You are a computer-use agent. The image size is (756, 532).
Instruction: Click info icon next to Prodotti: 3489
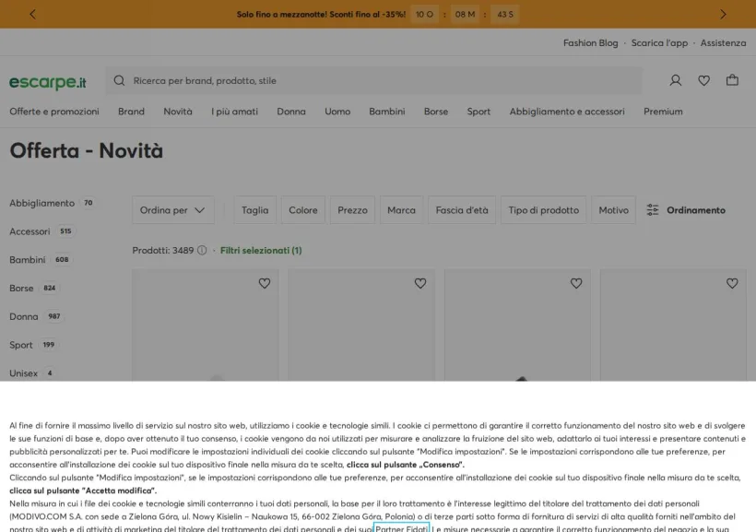(202, 250)
